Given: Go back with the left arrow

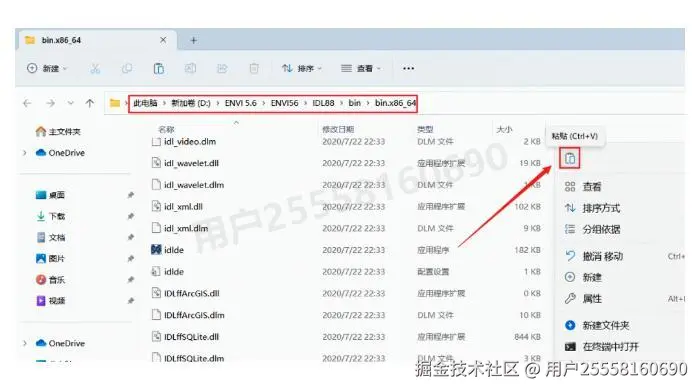Looking at the screenshot, I should coord(27,103).
